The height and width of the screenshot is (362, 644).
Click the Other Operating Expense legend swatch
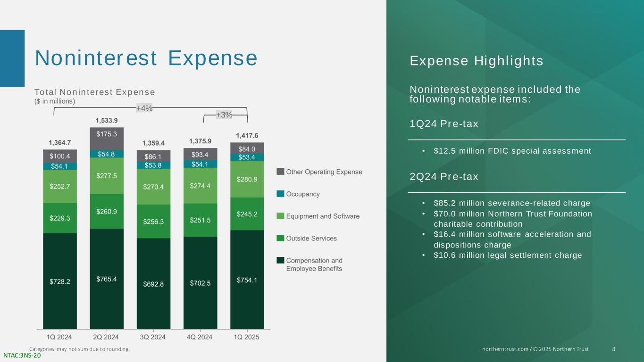coord(280,172)
